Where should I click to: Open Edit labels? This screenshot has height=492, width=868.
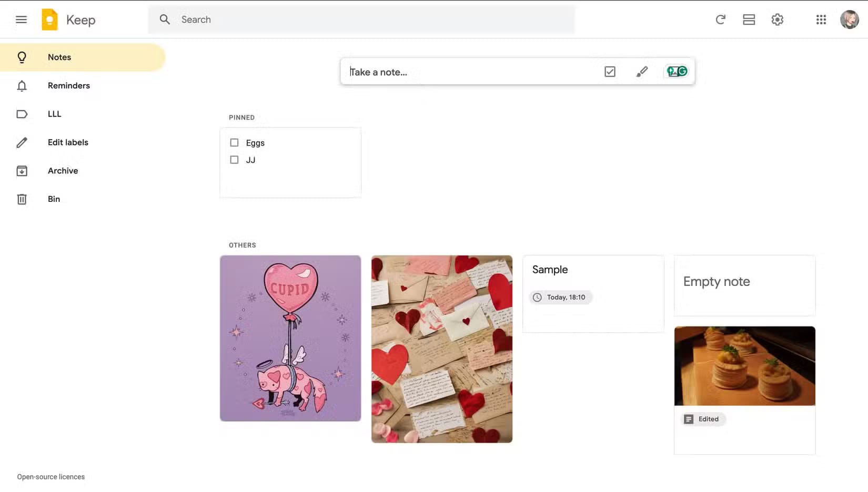tap(83, 142)
